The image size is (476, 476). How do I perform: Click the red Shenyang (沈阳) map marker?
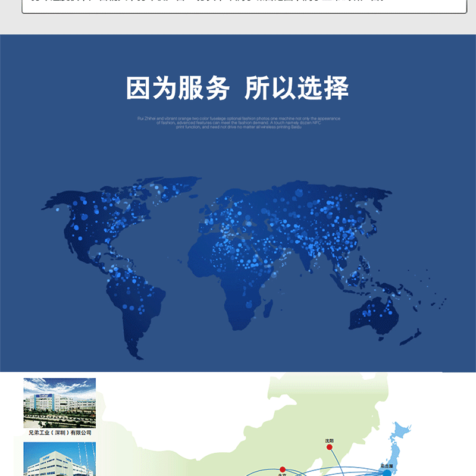click(x=329, y=447)
